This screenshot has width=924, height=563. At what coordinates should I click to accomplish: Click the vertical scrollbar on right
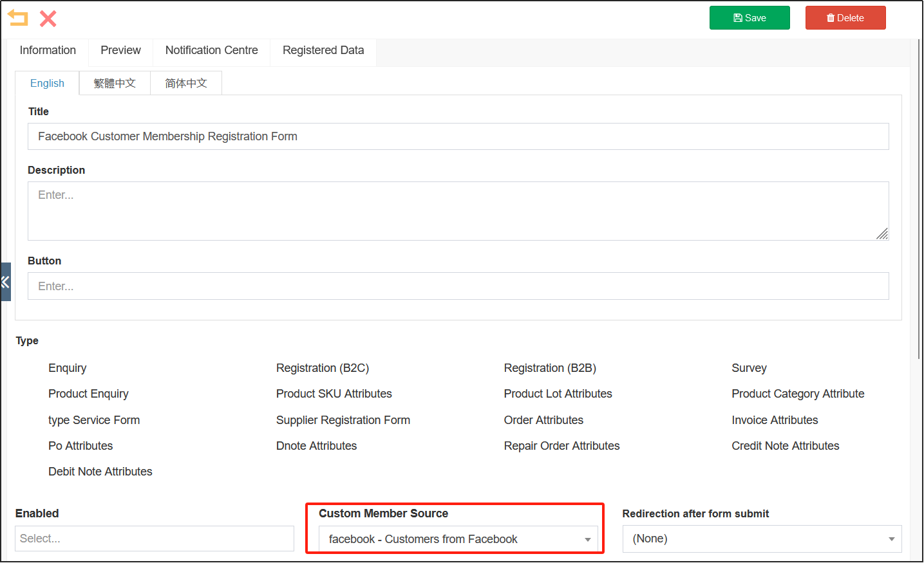point(919,193)
